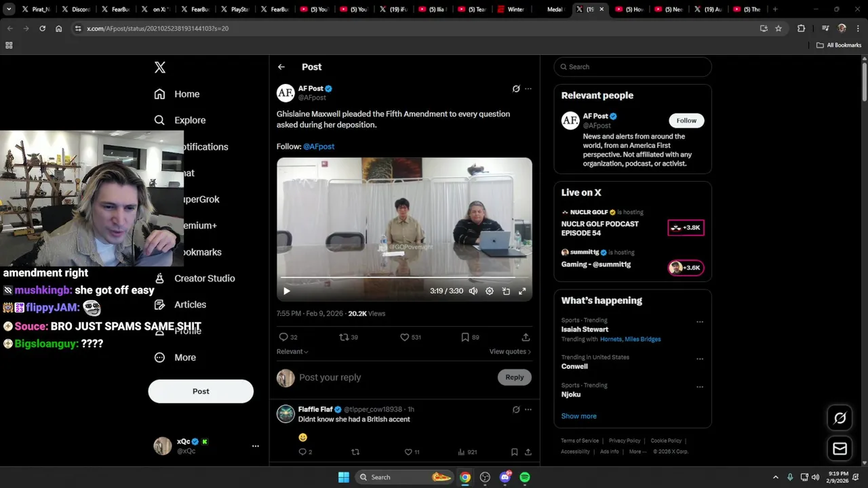Repost the post with 39 reposts

(349, 337)
